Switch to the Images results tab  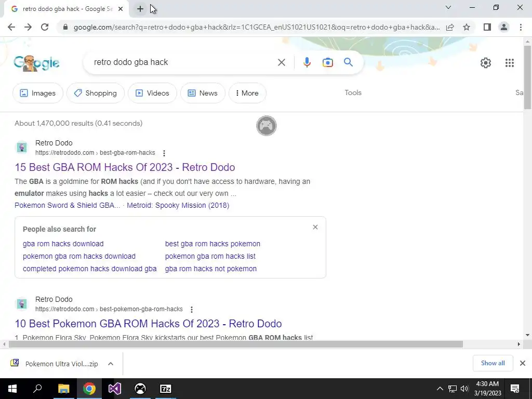click(37, 93)
